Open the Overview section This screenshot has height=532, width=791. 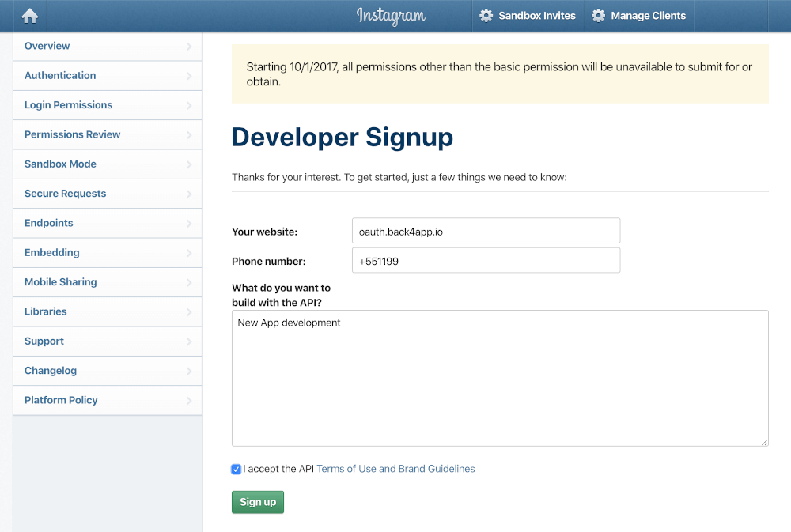click(x=108, y=47)
